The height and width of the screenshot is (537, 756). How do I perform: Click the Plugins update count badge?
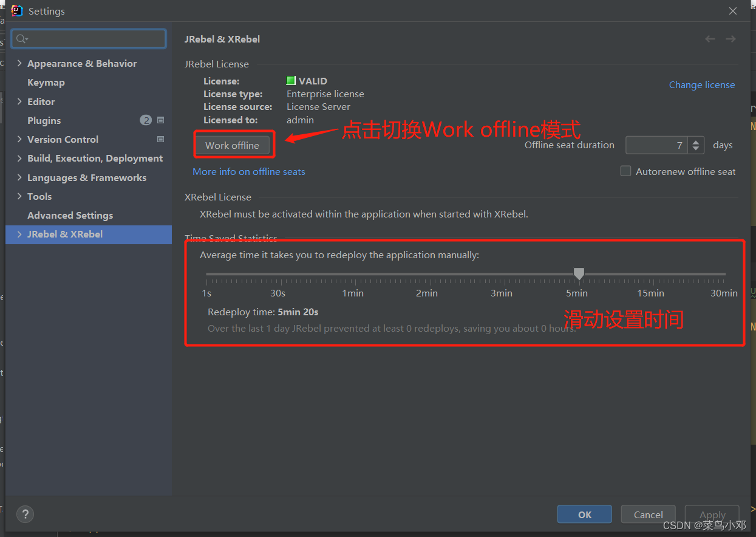coord(146,120)
